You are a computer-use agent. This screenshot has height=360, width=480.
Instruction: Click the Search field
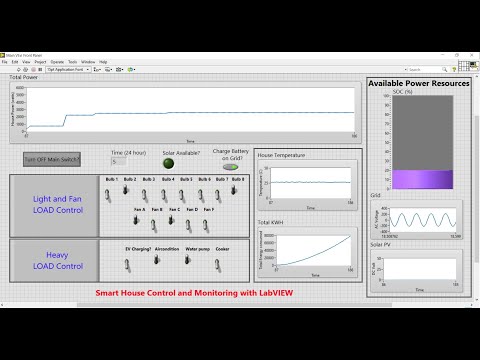(425, 69)
